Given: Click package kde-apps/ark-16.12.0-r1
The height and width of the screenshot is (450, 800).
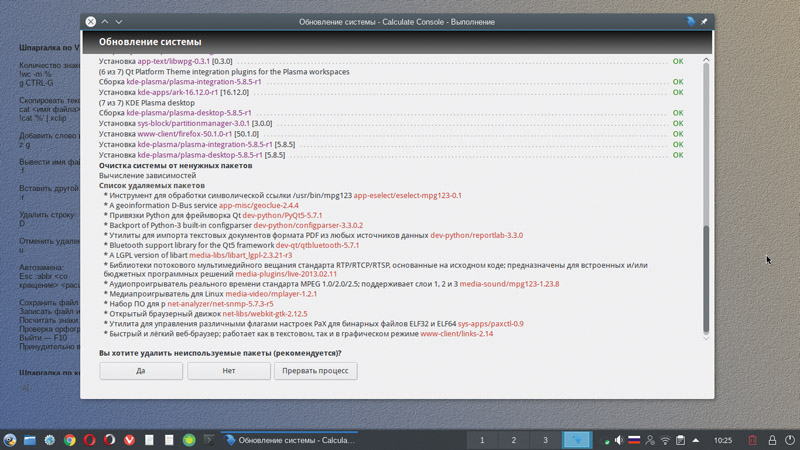Looking at the screenshot, I should 178,92.
